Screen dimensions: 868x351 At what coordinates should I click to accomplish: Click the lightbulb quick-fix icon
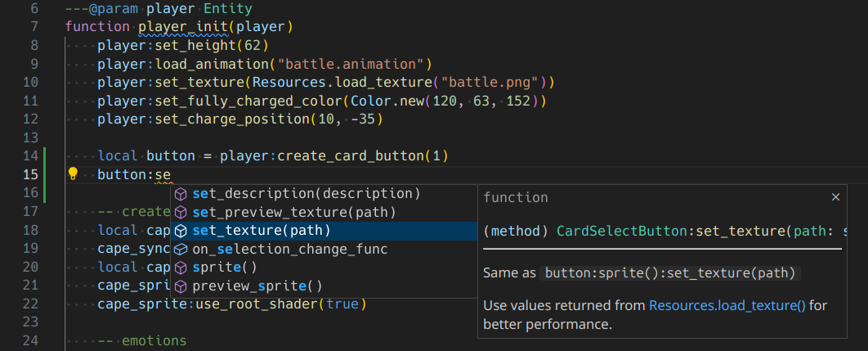(x=73, y=174)
